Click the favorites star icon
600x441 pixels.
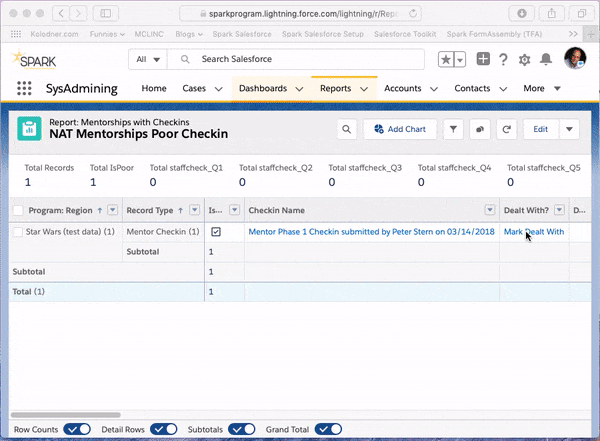(446, 59)
